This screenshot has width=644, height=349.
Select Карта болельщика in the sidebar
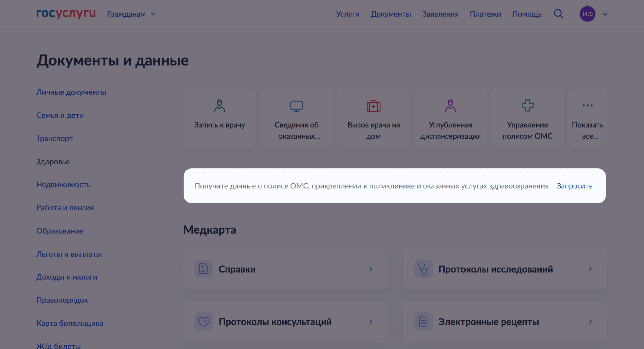(x=70, y=323)
